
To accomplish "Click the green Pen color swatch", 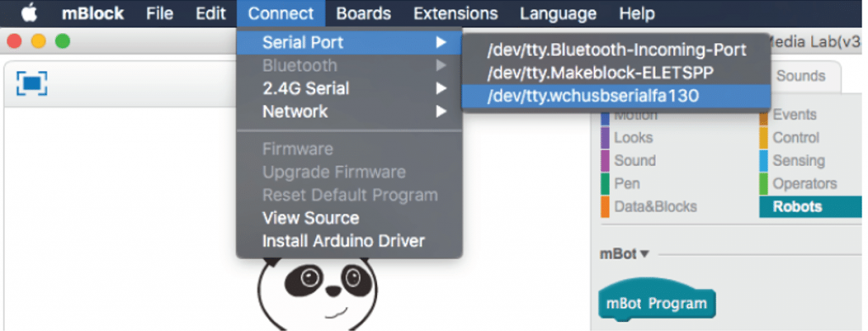I will pos(605,184).
